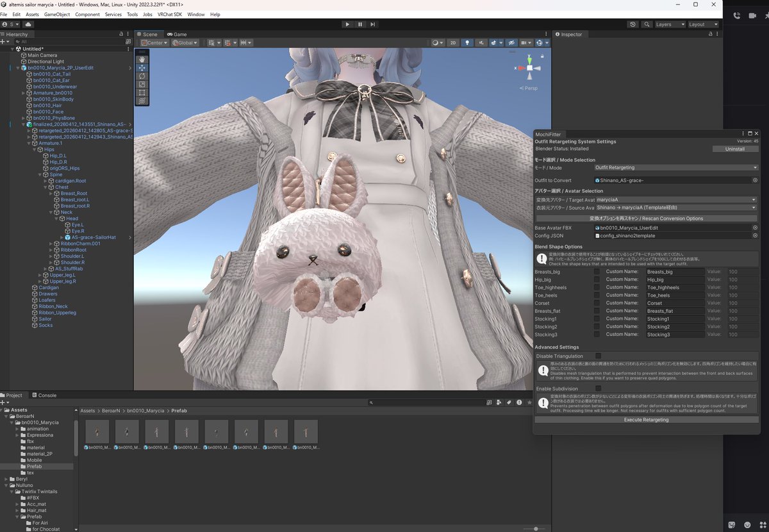
Task: Toggle hidden objects visibility in Scene
Action: 511,43
